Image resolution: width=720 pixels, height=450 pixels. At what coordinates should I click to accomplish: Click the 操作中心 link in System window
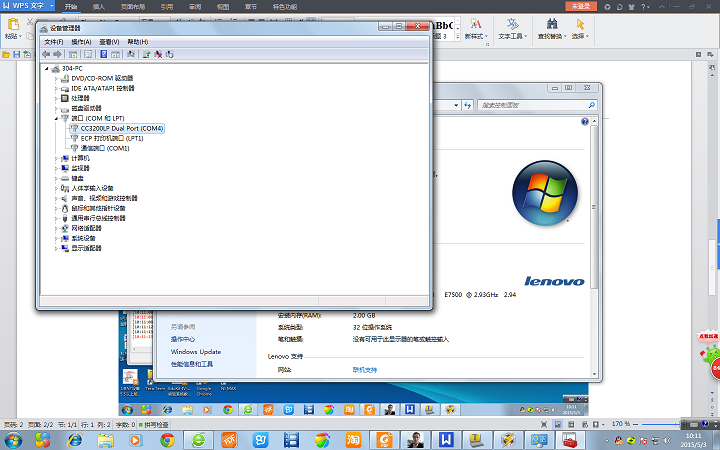coord(183,339)
